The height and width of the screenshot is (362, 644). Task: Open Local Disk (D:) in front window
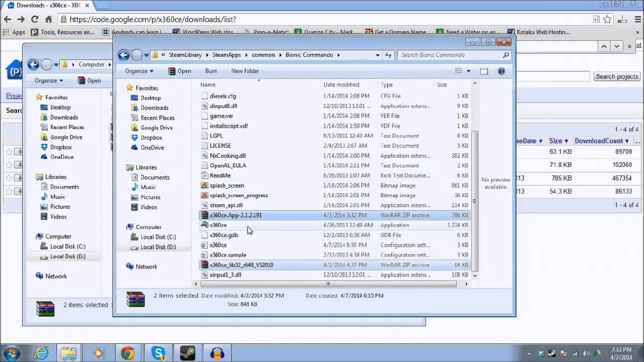coord(158,247)
